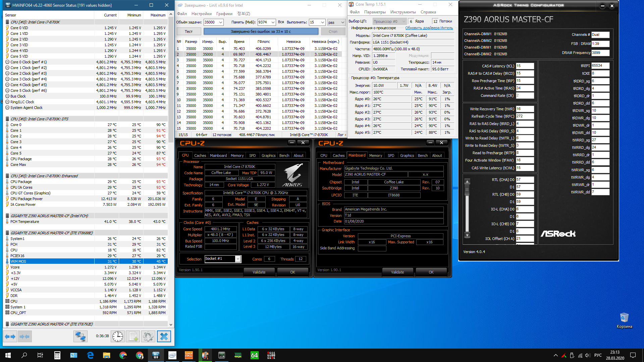Image resolution: width=644 pixels, height=362 pixels.
Task: Open Calculator from the Windows taskbar
Action: coord(57,355)
